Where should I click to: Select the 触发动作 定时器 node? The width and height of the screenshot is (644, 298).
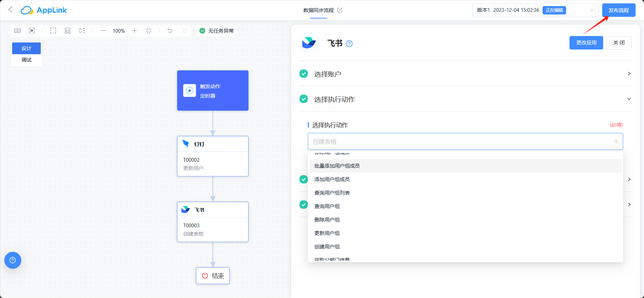click(x=213, y=91)
